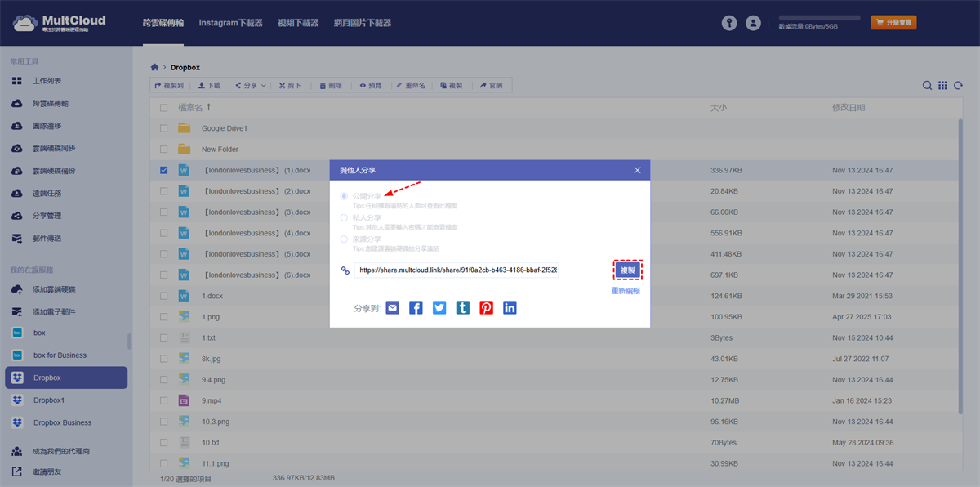Click the MultCloud logo
The height and width of the screenshot is (487, 980).
(59, 22)
